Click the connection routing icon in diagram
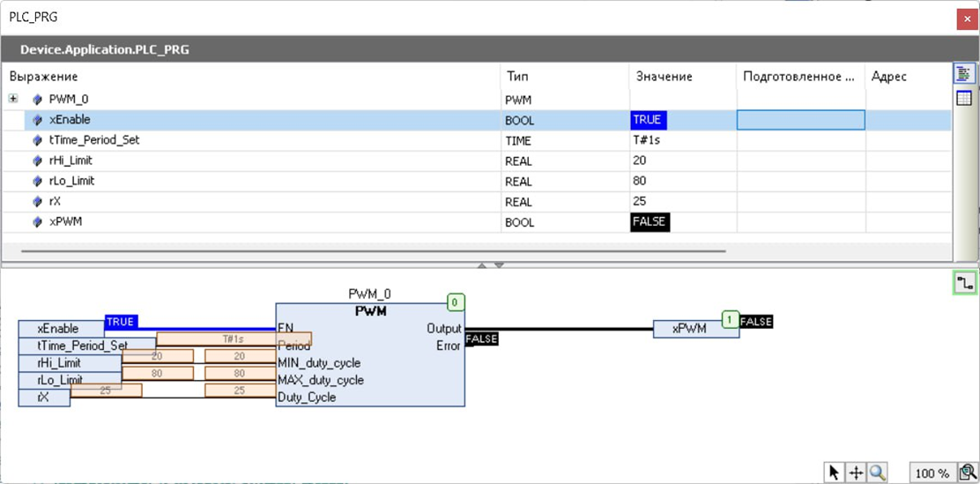Viewport: 980px width, 484px height. tap(966, 283)
